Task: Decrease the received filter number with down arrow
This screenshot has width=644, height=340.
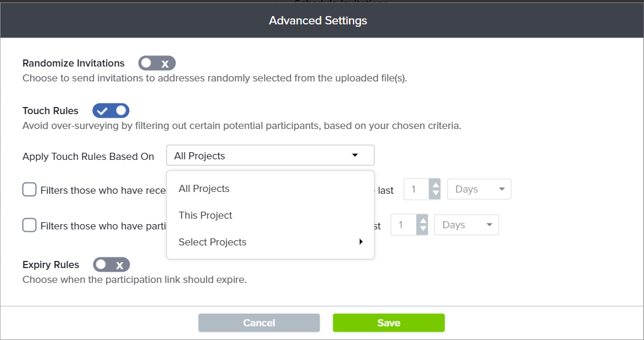Action: (435, 194)
